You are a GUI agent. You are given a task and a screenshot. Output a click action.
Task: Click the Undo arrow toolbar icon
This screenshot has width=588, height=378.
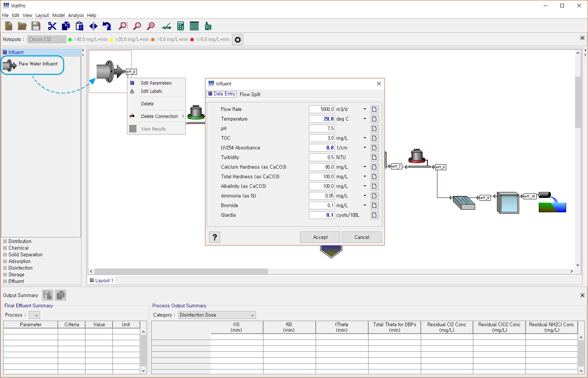[107, 26]
